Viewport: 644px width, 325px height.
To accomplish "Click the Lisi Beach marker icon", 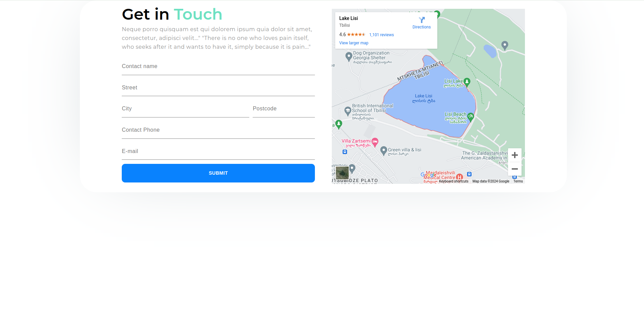I will pyautogui.click(x=470, y=117).
